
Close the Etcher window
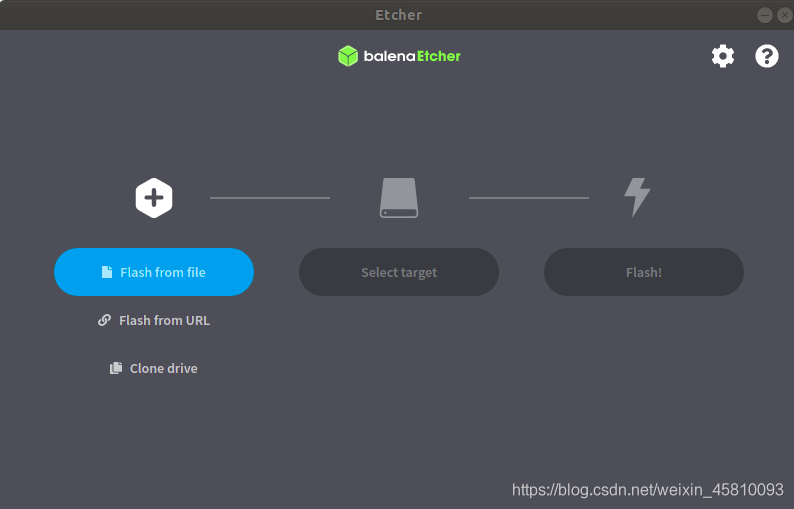[x=785, y=15]
